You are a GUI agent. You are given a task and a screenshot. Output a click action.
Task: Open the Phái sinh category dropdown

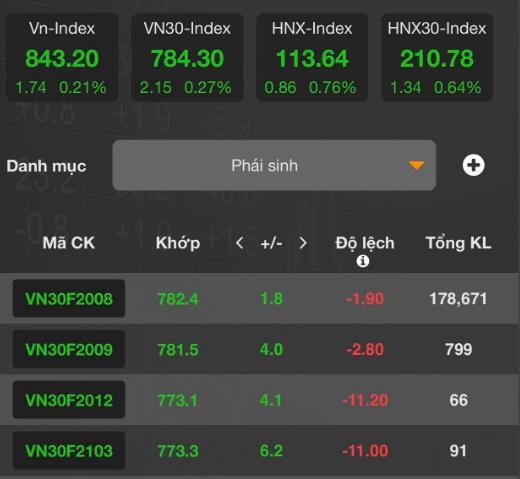pyautogui.click(x=274, y=165)
